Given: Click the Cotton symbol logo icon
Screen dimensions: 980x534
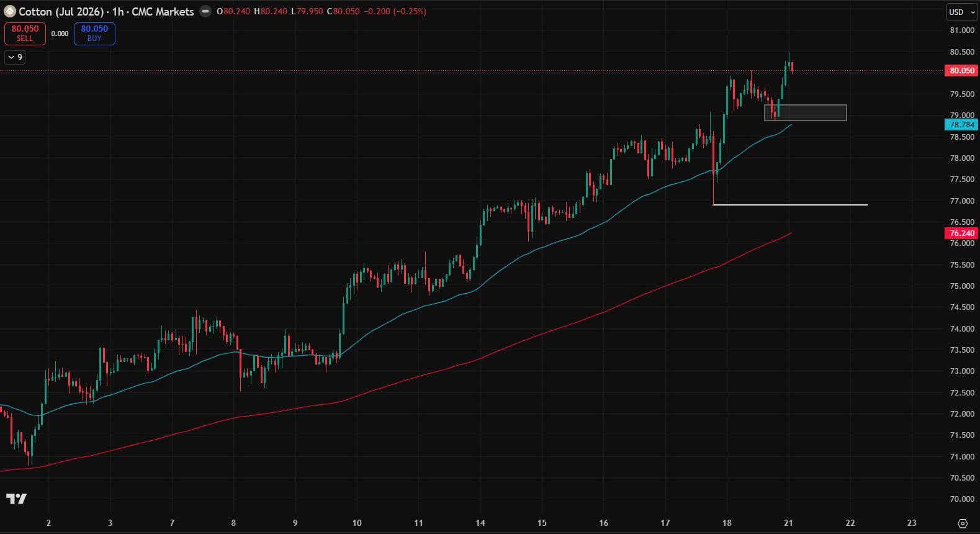Looking at the screenshot, I should [10, 11].
